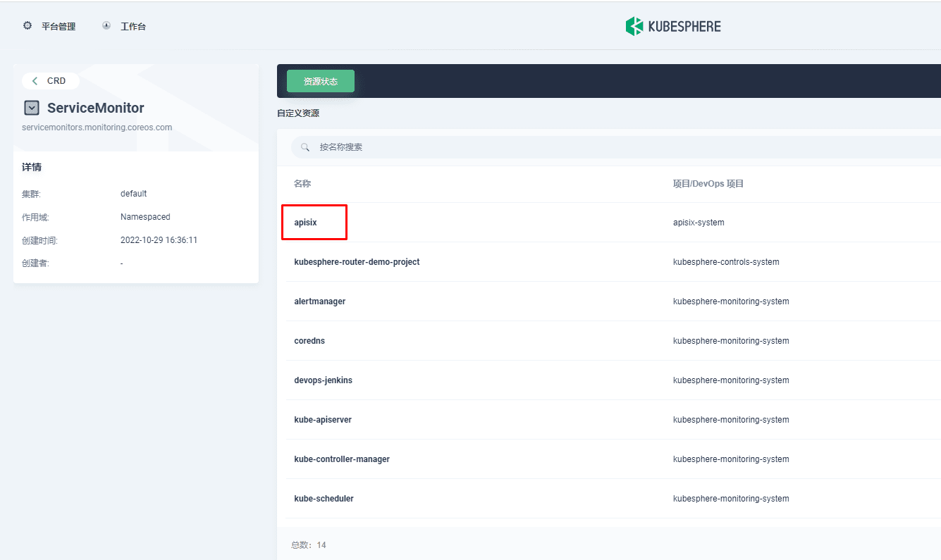Open the apisix custom resource
This screenshot has height=560, width=941.
306,223
